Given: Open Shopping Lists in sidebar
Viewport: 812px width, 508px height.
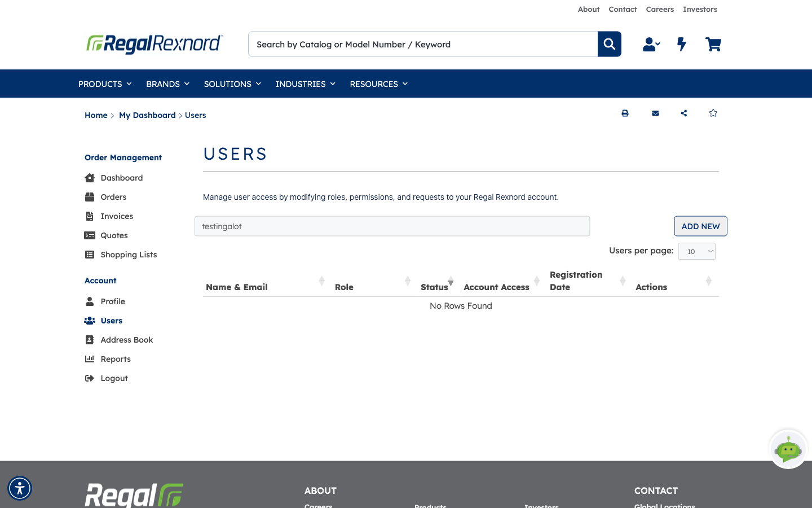Looking at the screenshot, I should coord(121,255).
